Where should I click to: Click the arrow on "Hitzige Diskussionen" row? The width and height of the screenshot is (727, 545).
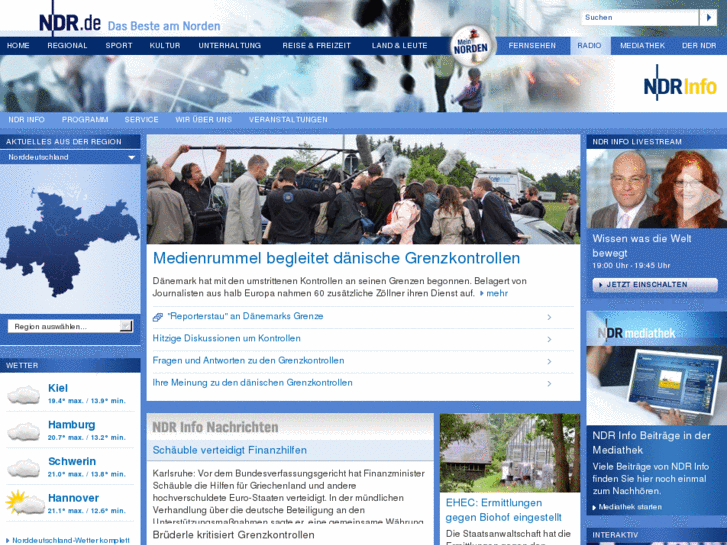549,340
